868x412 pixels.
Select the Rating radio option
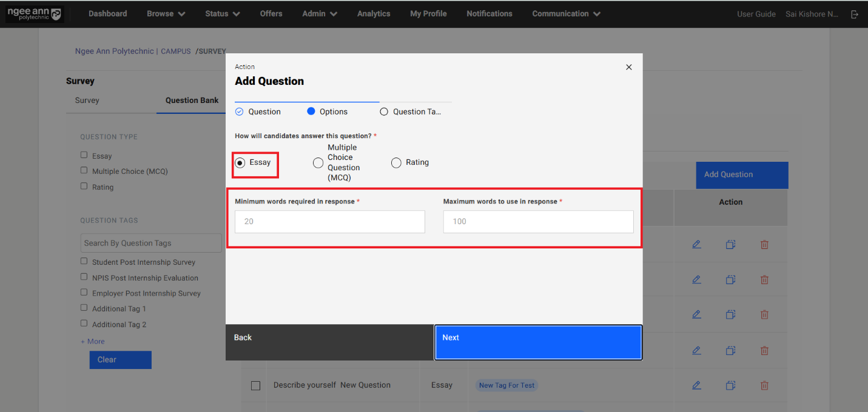[396, 163]
